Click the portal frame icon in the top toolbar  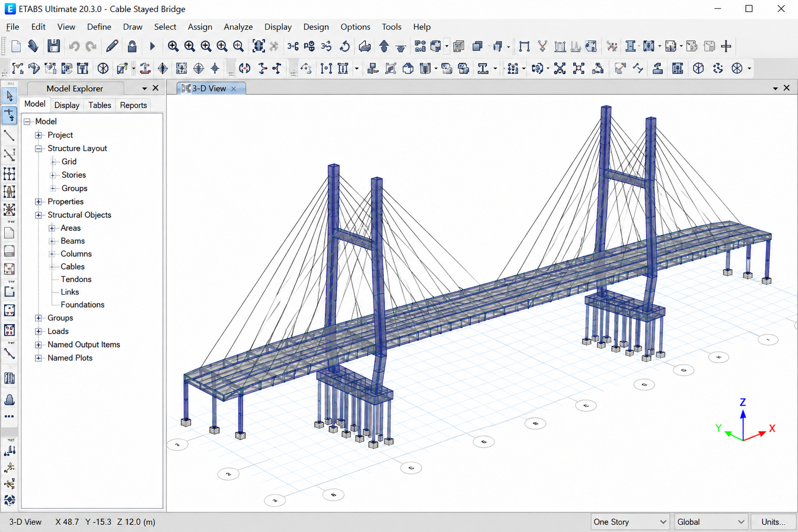(524, 47)
